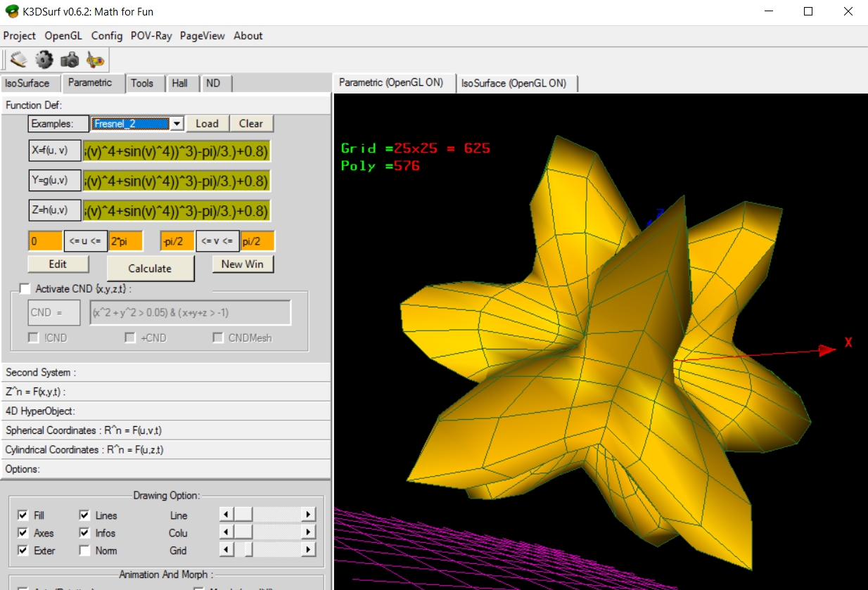Tick the Activate CND checkbox
This screenshot has height=590, width=868.
[25, 288]
